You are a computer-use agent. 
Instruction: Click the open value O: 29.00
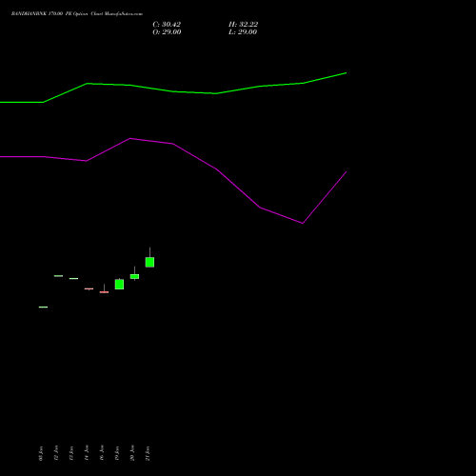coord(167,32)
